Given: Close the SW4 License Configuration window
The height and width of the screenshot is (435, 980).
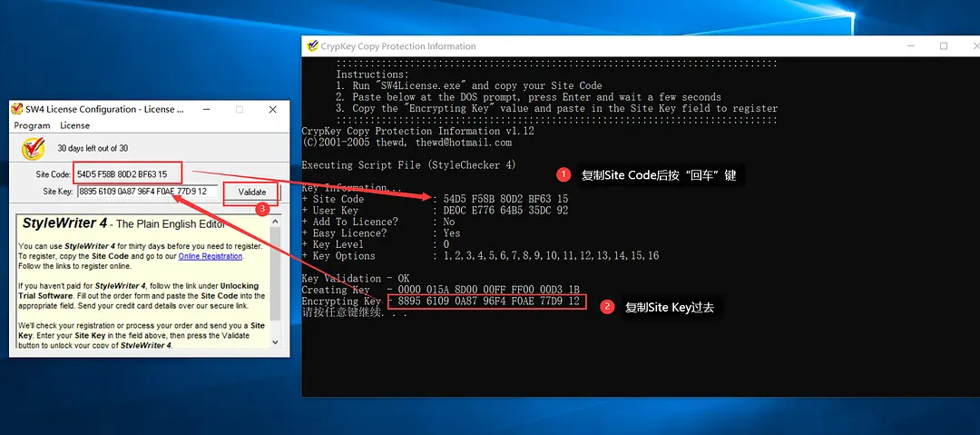Looking at the screenshot, I should click(272, 109).
